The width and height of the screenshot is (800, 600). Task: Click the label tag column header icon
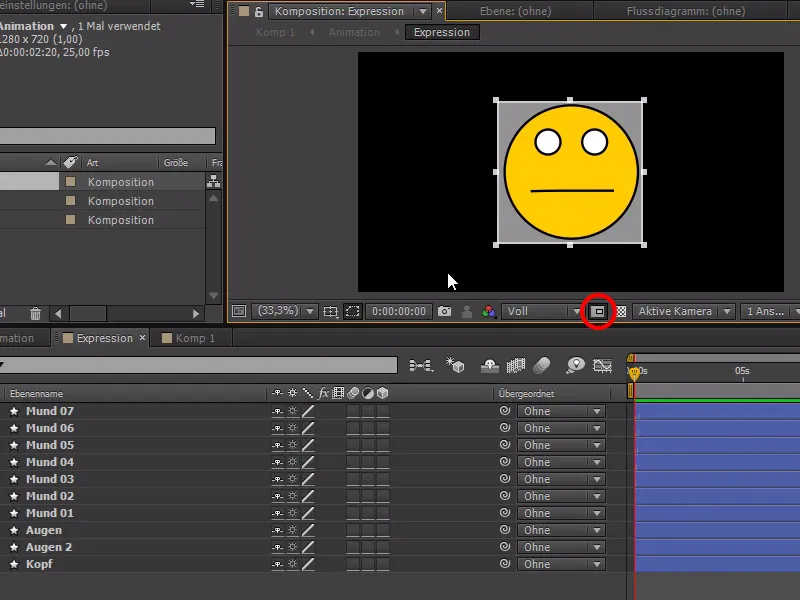pyautogui.click(x=70, y=162)
